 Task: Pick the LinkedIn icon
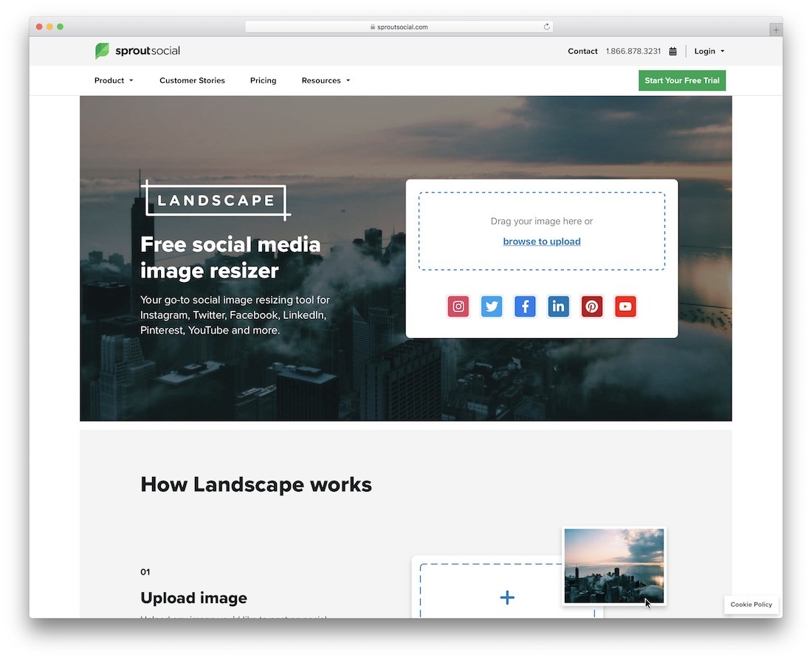point(558,306)
